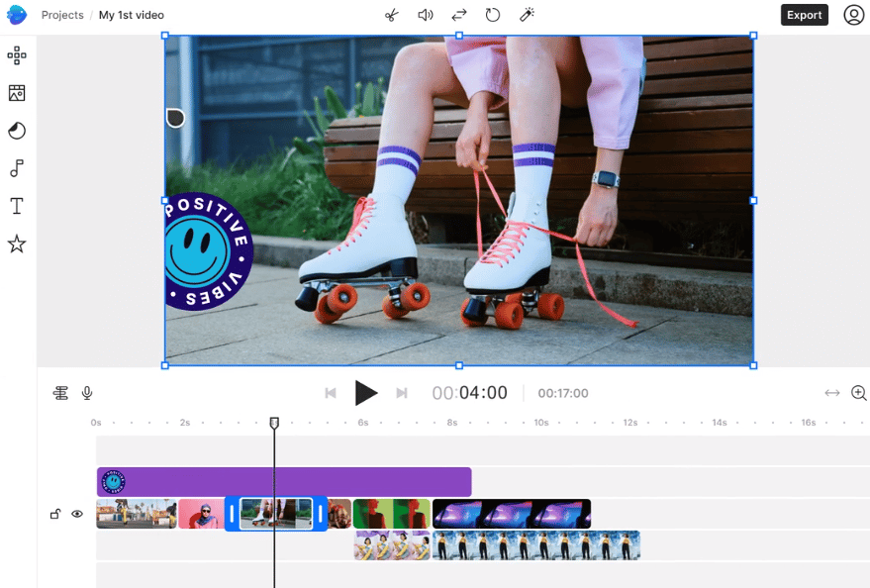Viewport: 870px width, 588px height.
Task: Zoom in on the timeline
Action: pyautogui.click(x=859, y=393)
